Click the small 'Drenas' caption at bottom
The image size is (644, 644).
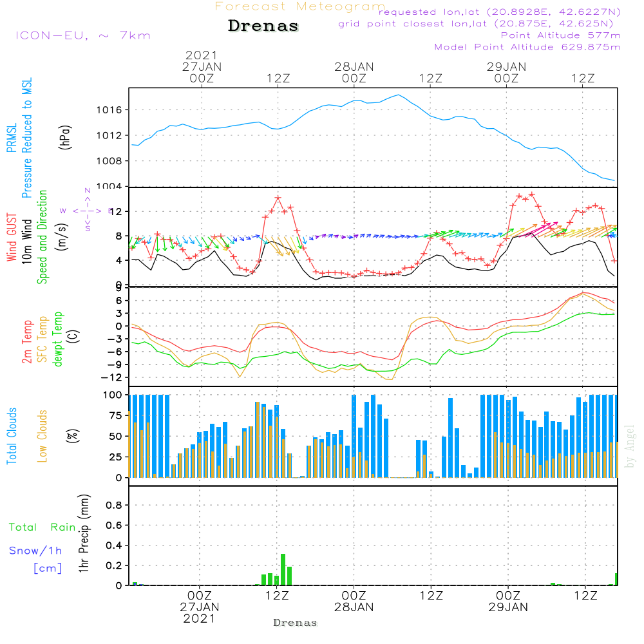(x=296, y=623)
